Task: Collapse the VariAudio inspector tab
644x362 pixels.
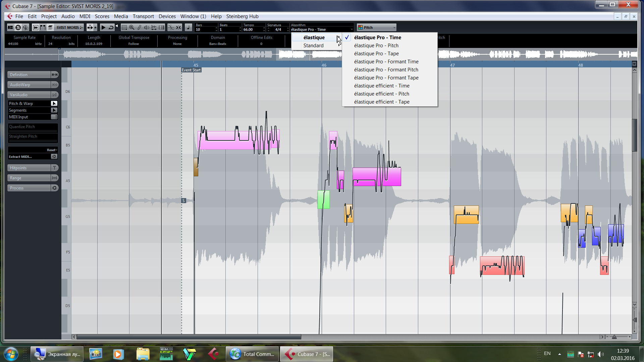Action: click(33, 95)
